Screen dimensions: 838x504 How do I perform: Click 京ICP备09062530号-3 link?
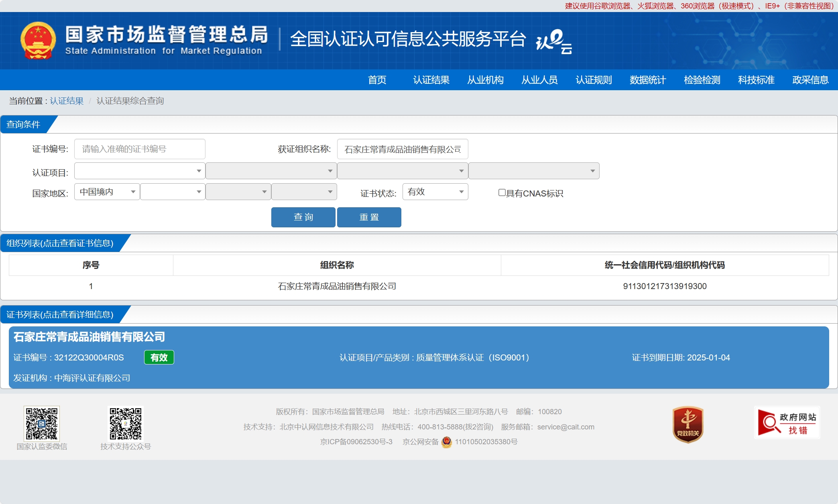pos(356,442)
